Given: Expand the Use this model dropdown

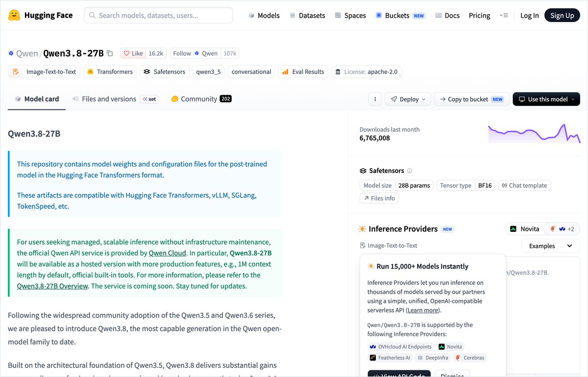Looking at the screenshot, I should pyautogui.click(x=546, y=99).
